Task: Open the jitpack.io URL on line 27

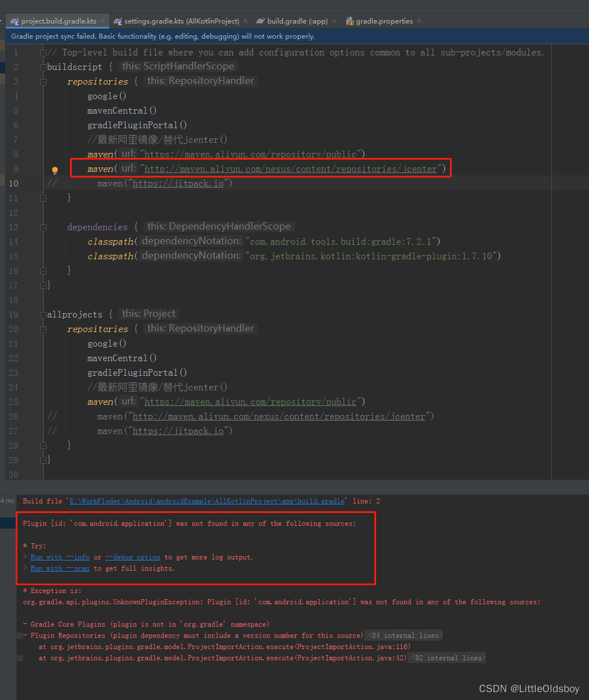Action: pyautogui.click(x=178, y=431)
